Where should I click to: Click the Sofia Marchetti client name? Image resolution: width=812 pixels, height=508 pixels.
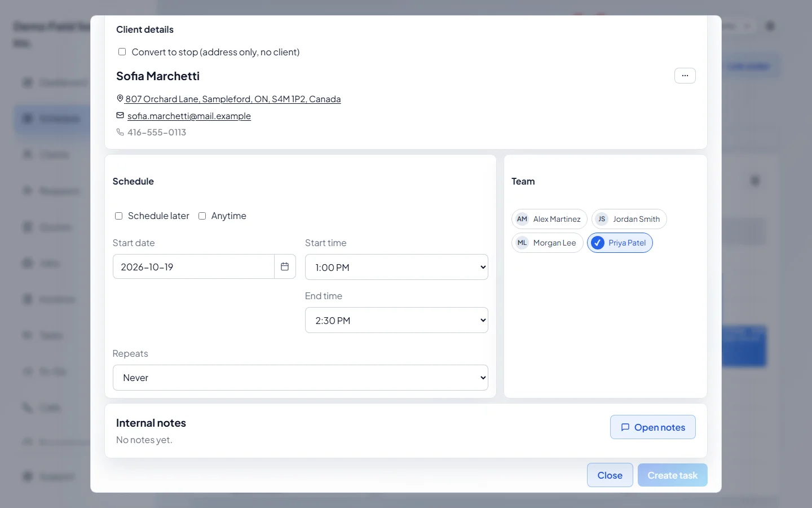click(x=158, y=76)
